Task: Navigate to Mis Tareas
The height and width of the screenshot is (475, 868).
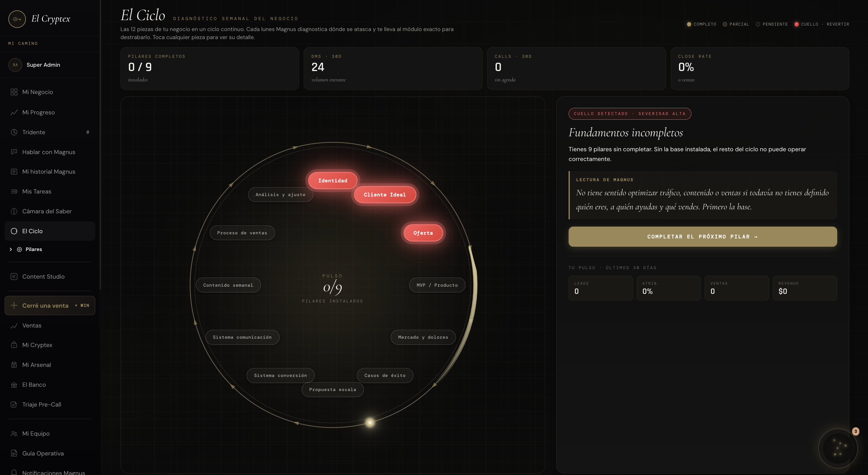Action: [50, 191]
